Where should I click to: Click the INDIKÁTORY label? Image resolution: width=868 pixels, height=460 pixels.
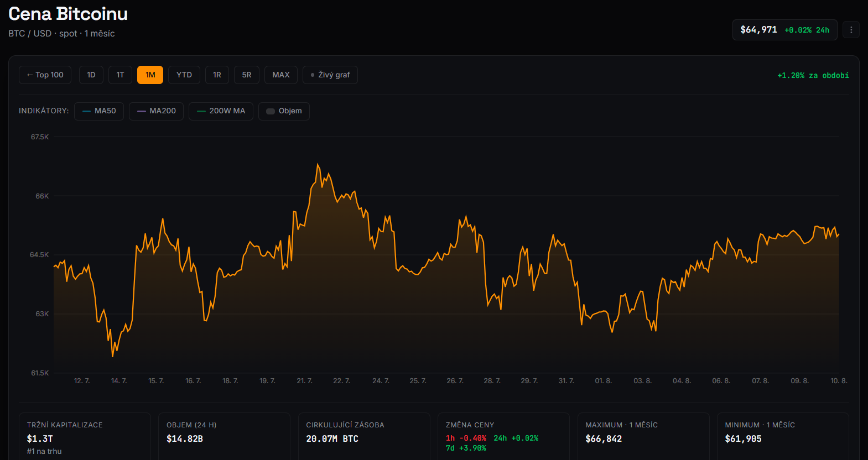44,111
